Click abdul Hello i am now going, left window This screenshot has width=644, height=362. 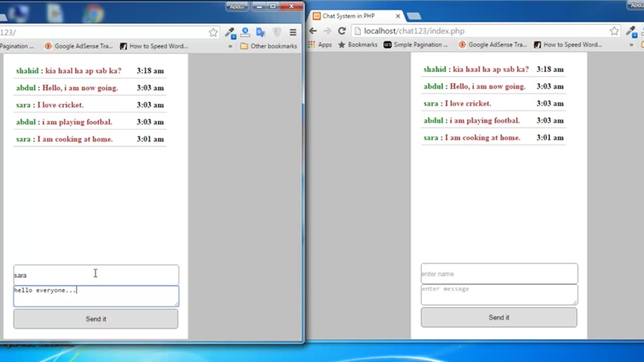(x=67, y=88)
